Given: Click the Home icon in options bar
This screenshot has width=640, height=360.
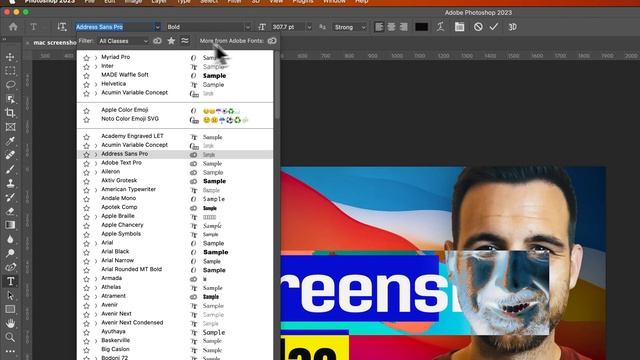Looking at the screenshot, I should (13, 27).
